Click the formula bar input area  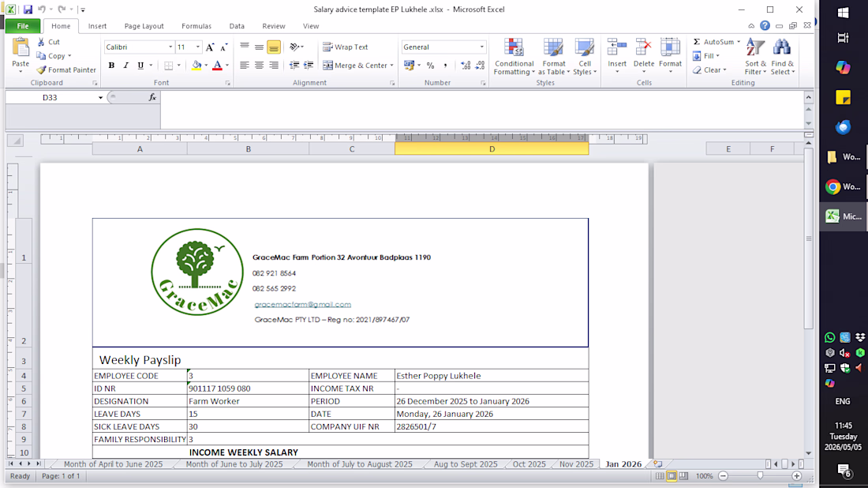(481, 111)
